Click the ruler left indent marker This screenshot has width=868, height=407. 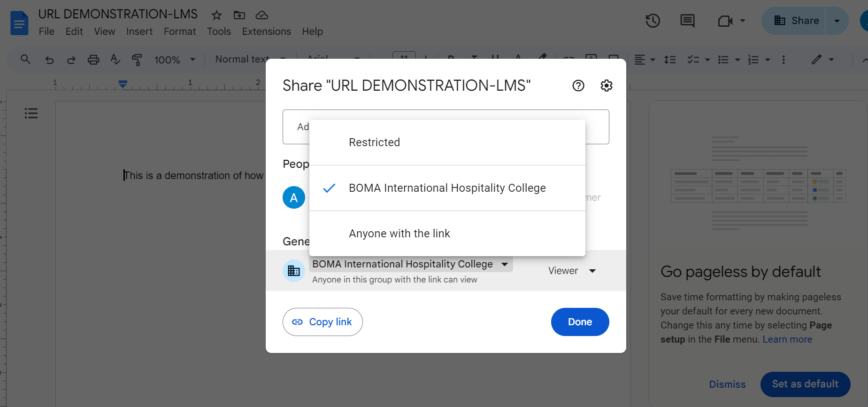(x=123, y=85)
